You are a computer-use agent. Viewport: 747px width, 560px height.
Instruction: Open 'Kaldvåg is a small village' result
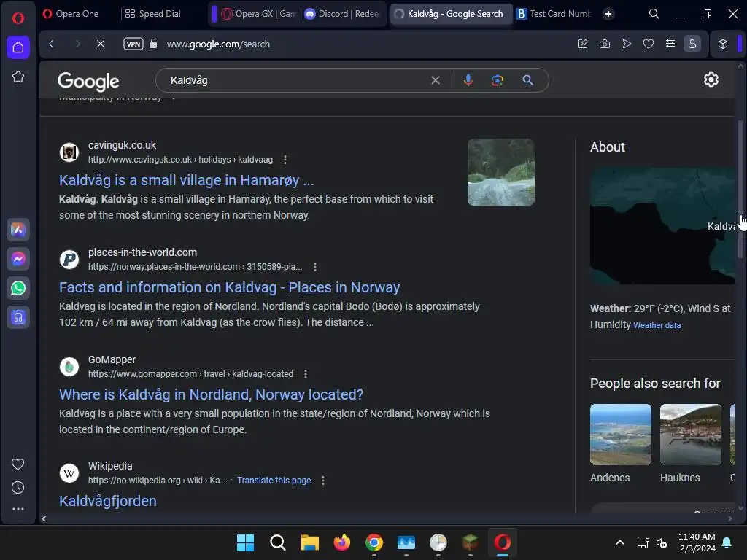click(186, 180)
